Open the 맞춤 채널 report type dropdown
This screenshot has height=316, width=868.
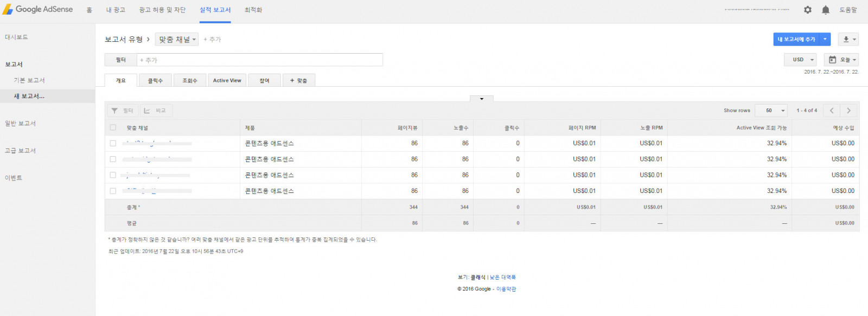point(177,40)
